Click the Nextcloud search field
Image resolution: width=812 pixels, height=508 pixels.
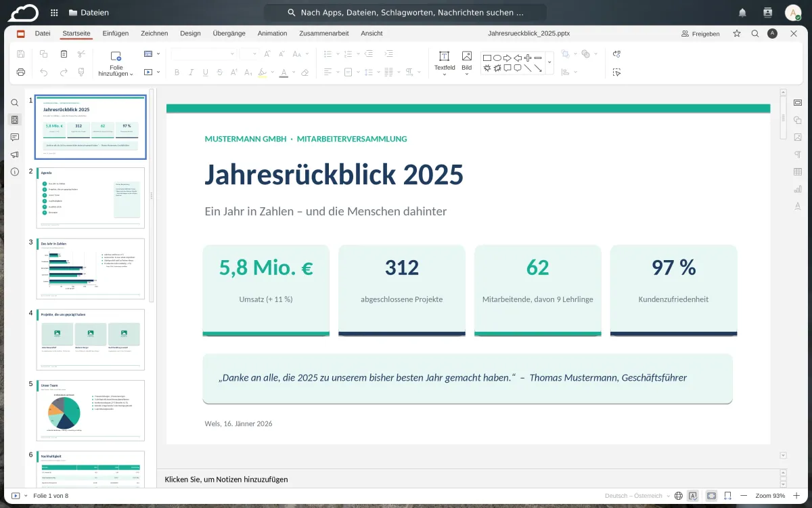pos(405,12)
